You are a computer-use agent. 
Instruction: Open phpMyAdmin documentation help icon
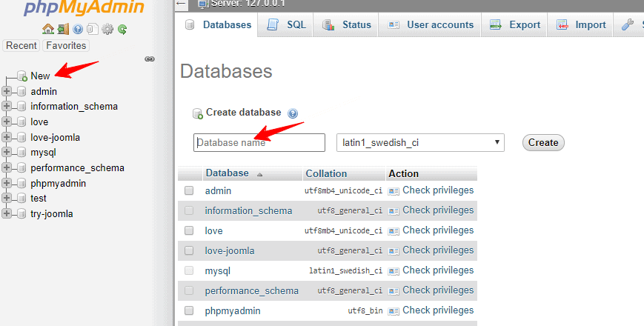point(78,30)
